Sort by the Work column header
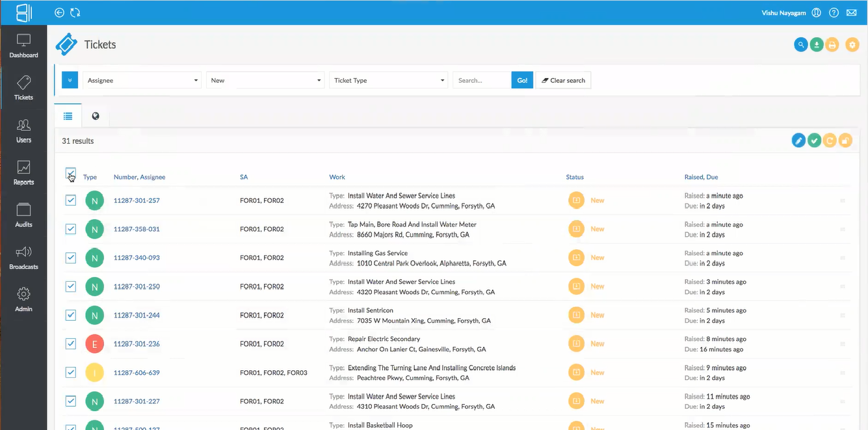Screen dimensions: 868x430 [337, 177]
